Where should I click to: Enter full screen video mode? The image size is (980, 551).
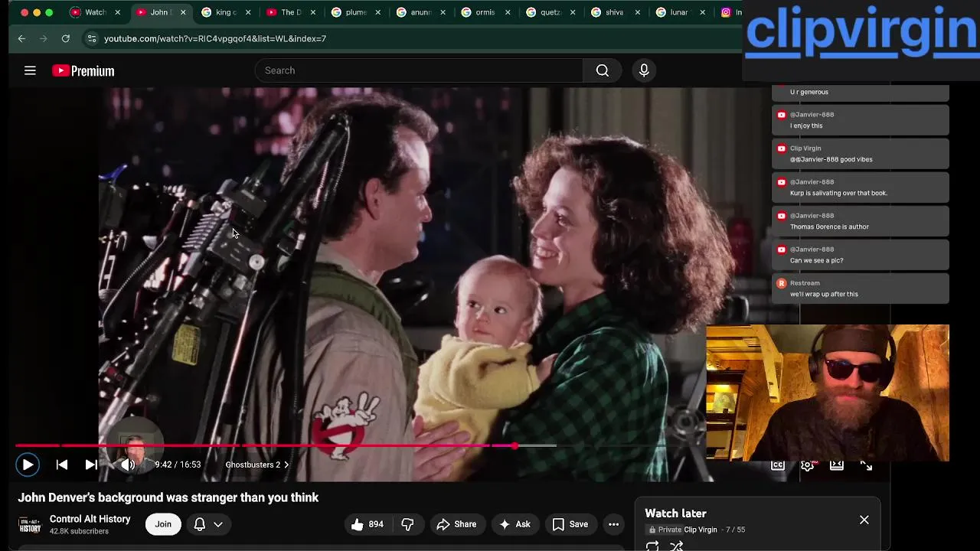click(x=866, y=465)
